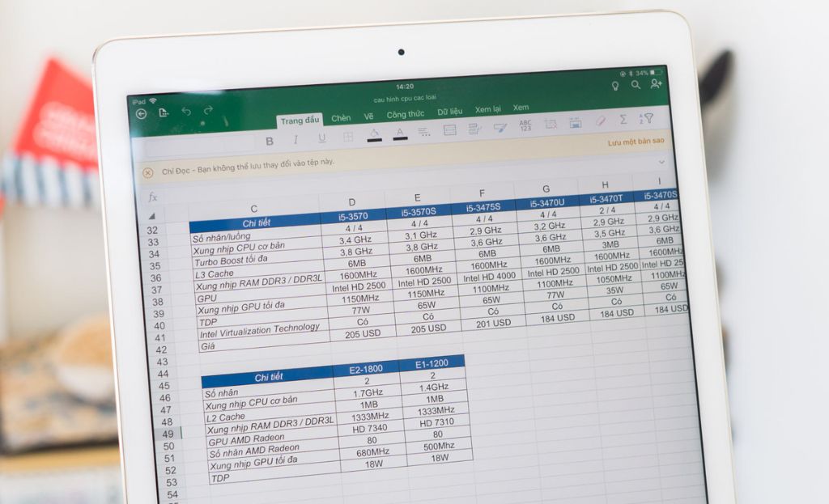Open the File menu icon
829x504 pixels.
164,113
